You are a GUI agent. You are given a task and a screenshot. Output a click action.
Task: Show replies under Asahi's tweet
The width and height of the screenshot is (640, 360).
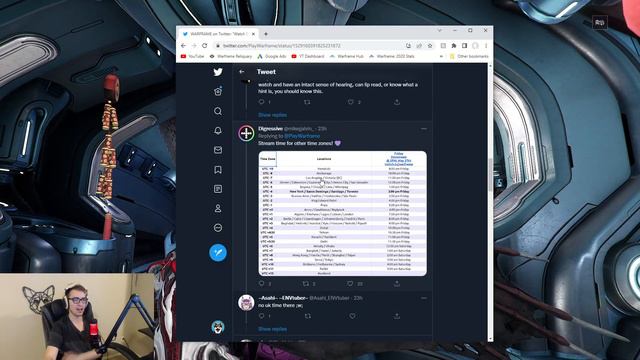tap(272, 329)
